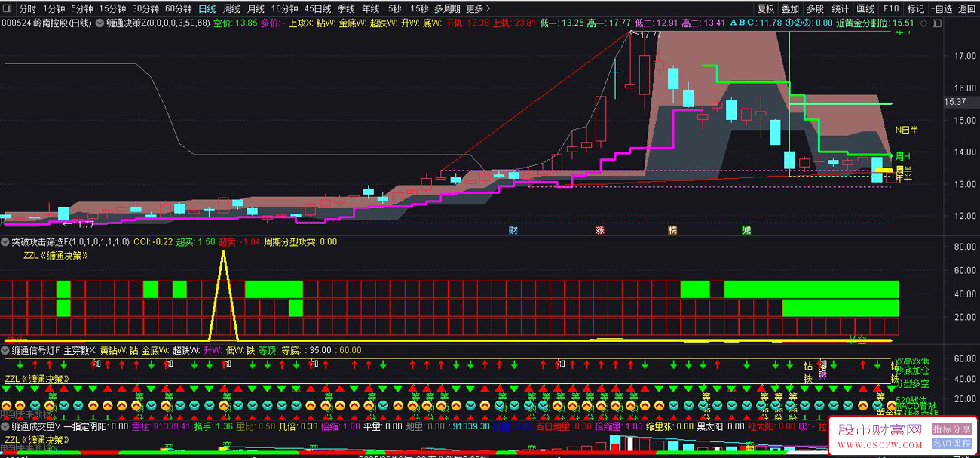Click the 涨 marker below the chart
The height and width of the screenshot is (458, 980).
pos(599,230)
